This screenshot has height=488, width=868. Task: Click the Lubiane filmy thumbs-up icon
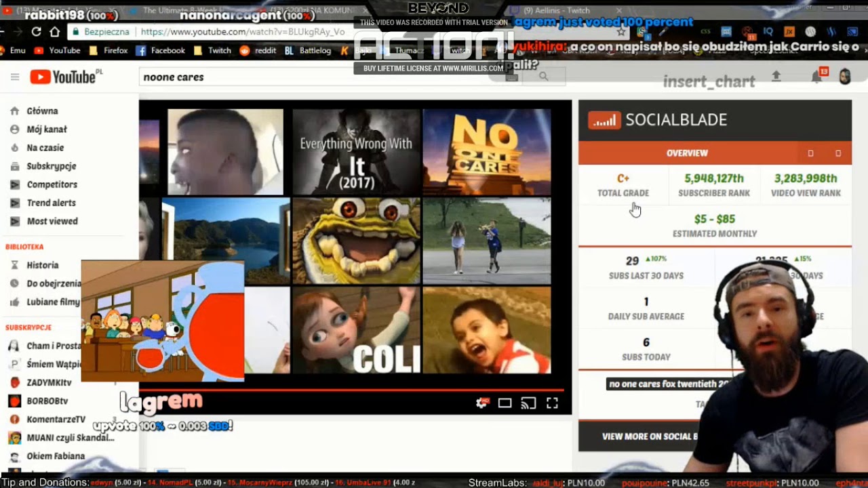[x=14, y=302]
